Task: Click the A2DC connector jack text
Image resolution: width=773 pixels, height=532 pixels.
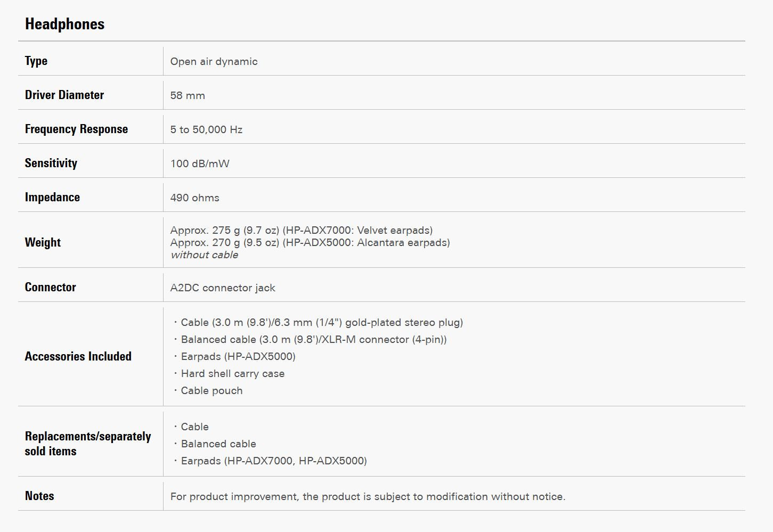Action: pos(223,288)
